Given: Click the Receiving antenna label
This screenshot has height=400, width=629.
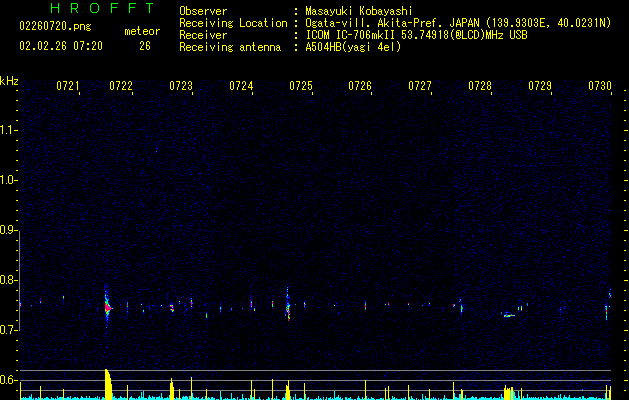Looking at the screenshot, I should click(x=230, y=47).
